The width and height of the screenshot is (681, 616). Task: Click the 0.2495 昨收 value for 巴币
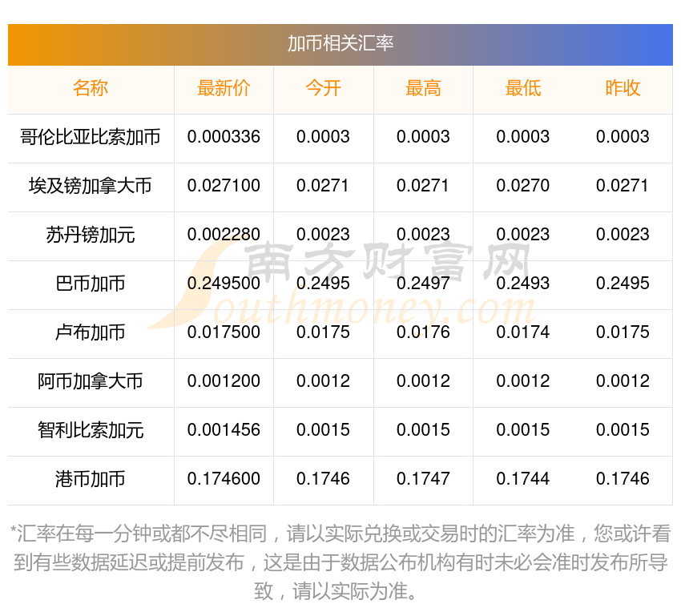point(623,284)
